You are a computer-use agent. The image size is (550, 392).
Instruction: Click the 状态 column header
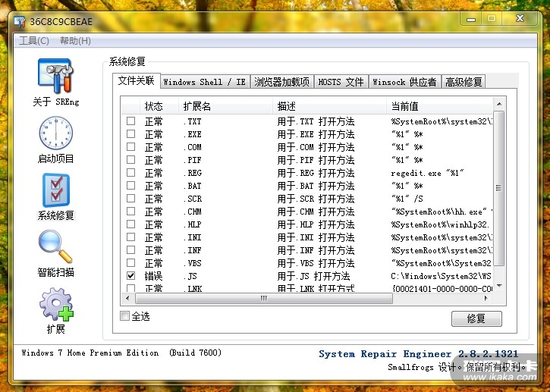(159, 106)
